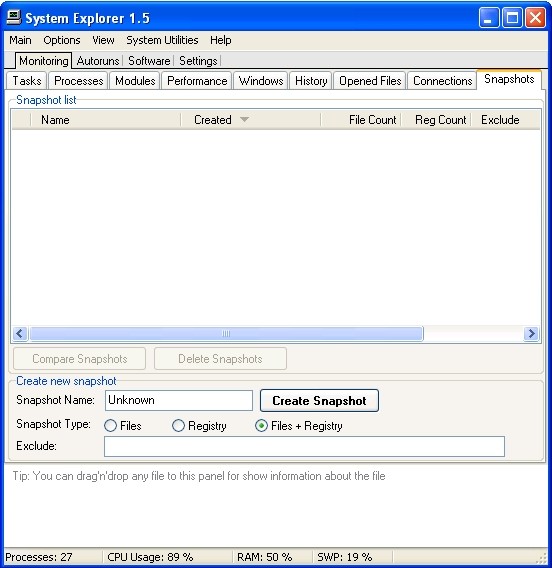Switch to the Software tab
The width and height of the screenshot is (552, 568).
pos(149,61)
